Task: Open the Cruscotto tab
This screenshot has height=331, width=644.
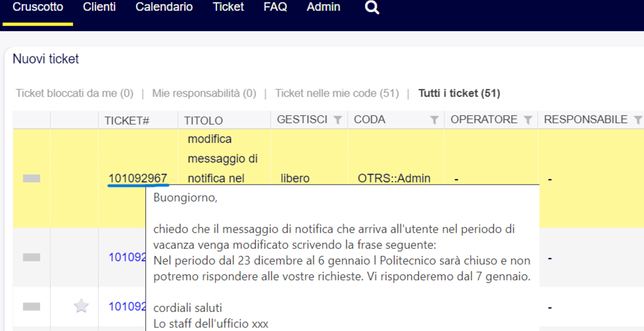Action: [38, 7]
